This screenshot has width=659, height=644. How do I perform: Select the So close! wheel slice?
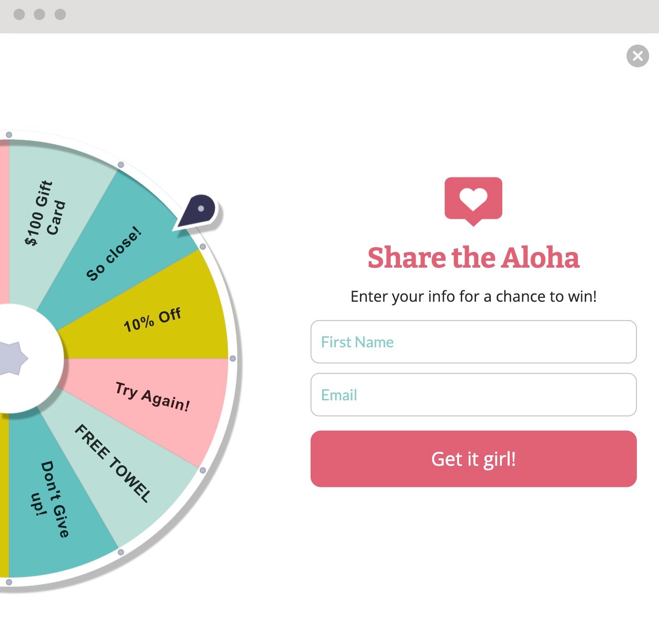coord(115,253)
